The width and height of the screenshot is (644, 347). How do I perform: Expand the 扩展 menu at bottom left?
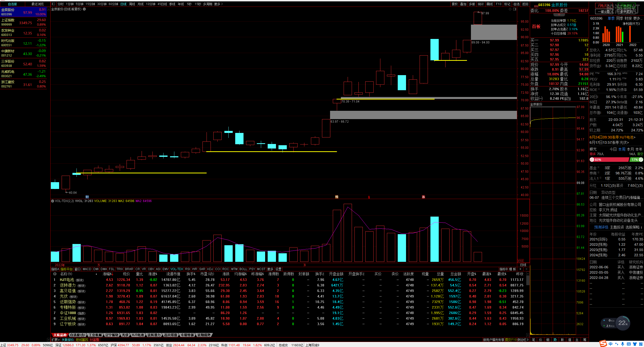pos(55,340)
